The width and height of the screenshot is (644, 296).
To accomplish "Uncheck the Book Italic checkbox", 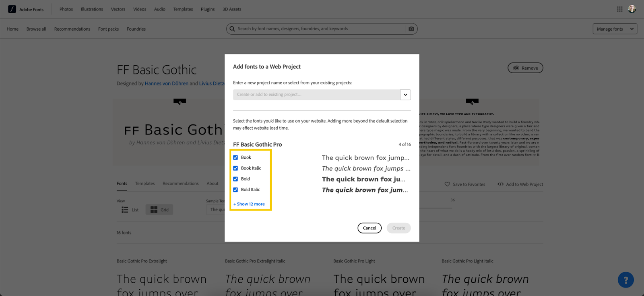I will pos(235,168).
